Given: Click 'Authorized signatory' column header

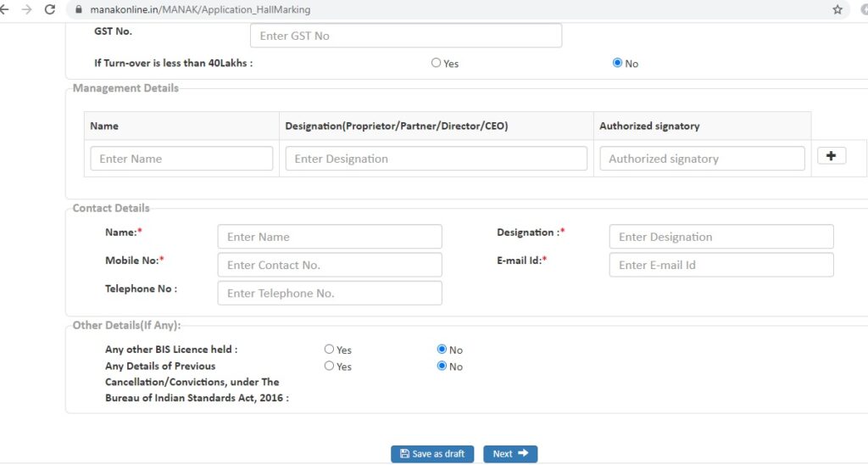Looking at the screenshot, I should [x=649, y=126].
